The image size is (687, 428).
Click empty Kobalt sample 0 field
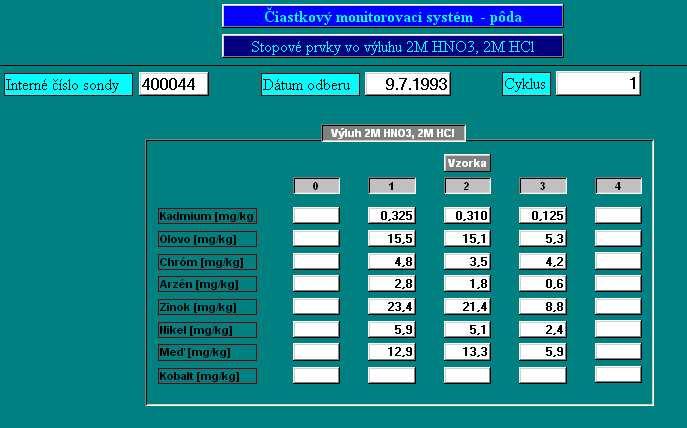click(x=316, y=375)
